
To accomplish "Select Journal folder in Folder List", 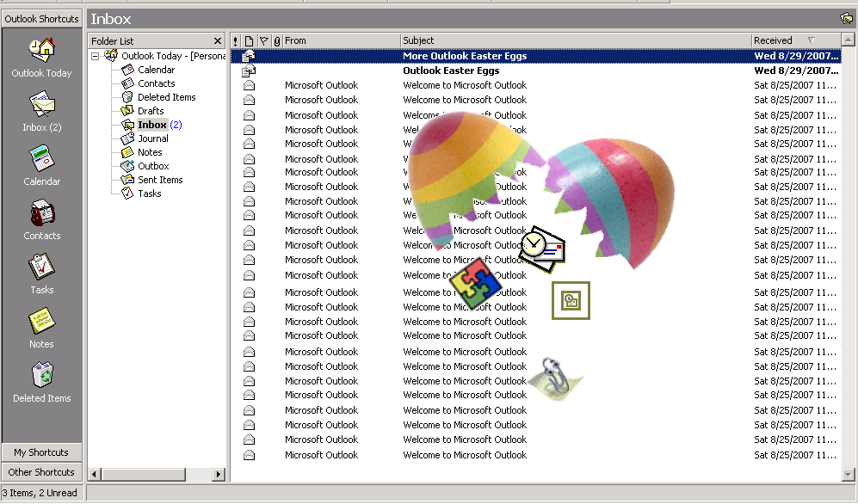I will click(x=152, y=138).
